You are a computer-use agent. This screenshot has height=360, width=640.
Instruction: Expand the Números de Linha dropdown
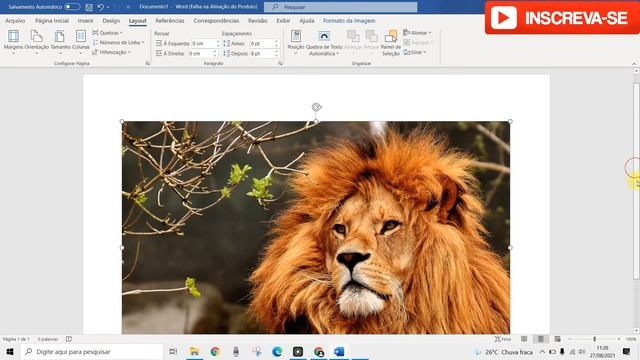point(118,42)
